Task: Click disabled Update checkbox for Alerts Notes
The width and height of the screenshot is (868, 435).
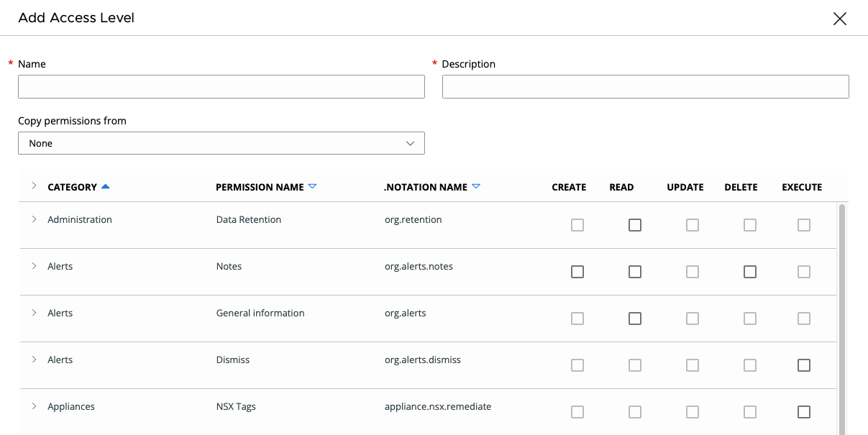Action: click(693, 272)
